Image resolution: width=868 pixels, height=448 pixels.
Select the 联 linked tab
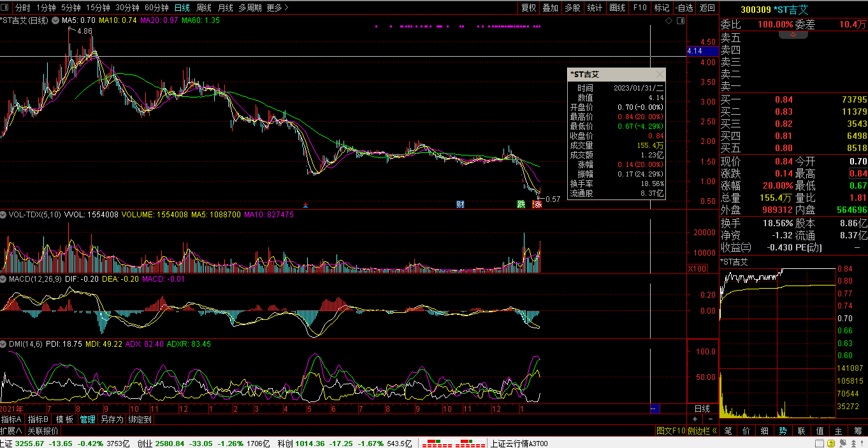click(x=802, y=431)
